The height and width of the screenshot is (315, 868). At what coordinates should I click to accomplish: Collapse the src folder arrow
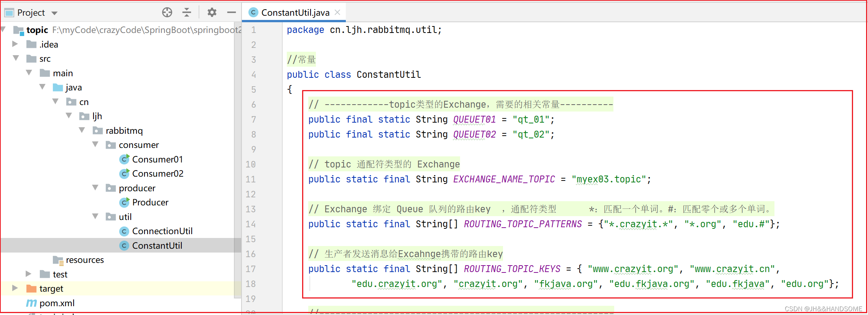pyautogui.click(x=16, y=58)
